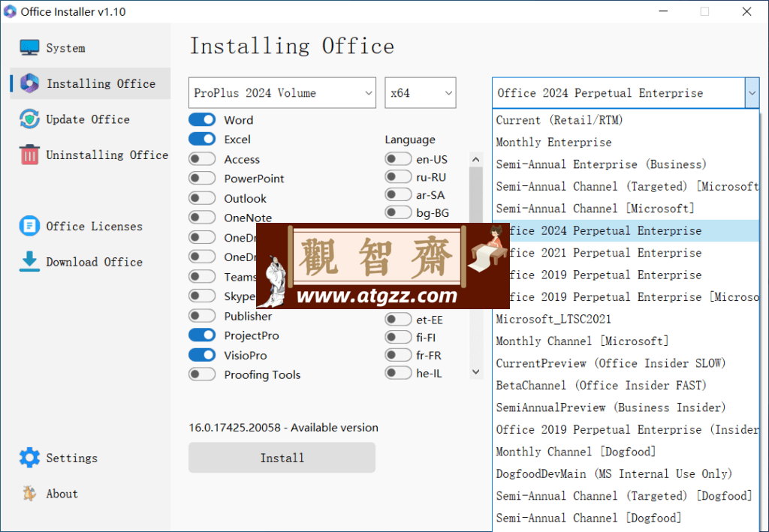Disable the VisioPro toggle
Screen dimensions: 769x532
202,355
